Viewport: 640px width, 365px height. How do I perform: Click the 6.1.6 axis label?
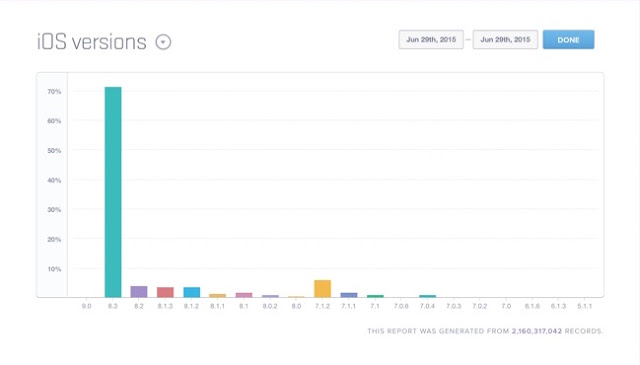click(x=532, y=306)
